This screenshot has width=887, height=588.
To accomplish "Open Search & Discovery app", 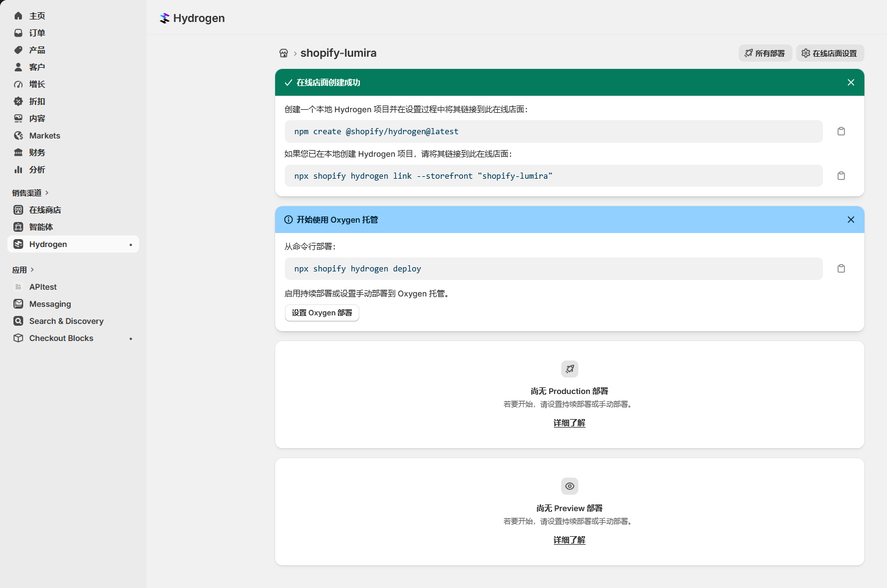I will [x=73, y=321].
